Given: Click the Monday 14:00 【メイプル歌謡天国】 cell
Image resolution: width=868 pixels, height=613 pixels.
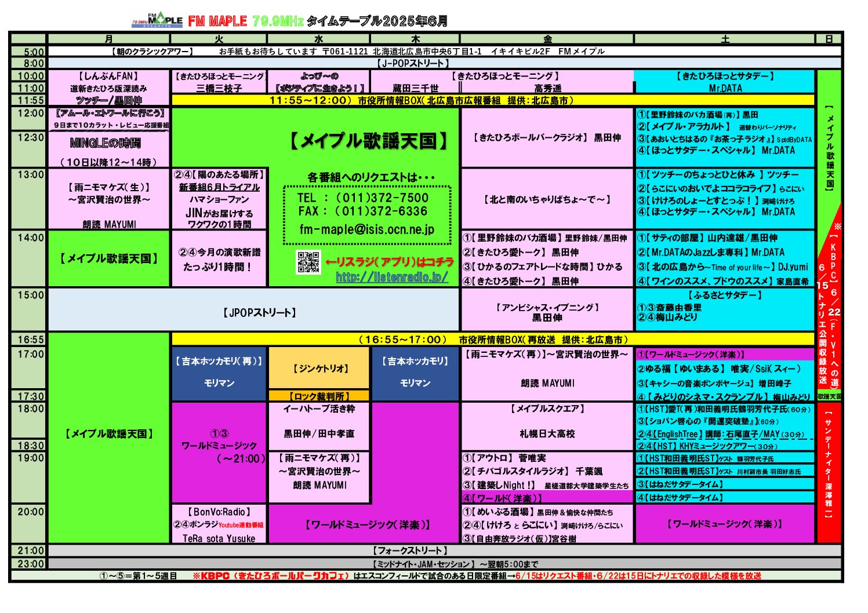Looking at the screenshot, I should pyautogui.click(x=109, y=258).
